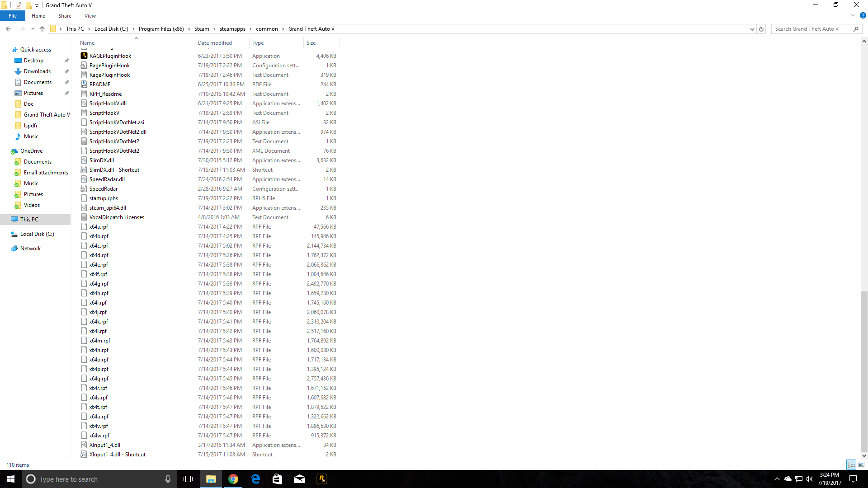868x488 pixels.
Task: Expand the ribbon with chevron
Action: pyautogui.click(x=853, y=16)
